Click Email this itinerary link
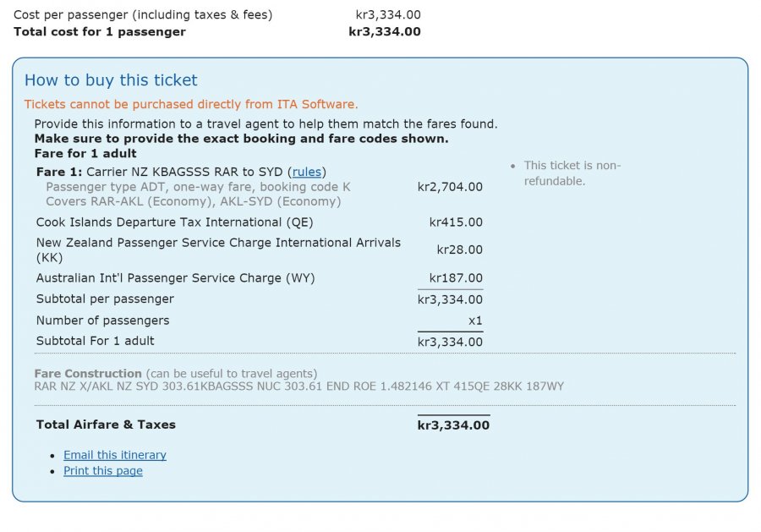This screenshot has height=532, width=761. pos(115,455)
